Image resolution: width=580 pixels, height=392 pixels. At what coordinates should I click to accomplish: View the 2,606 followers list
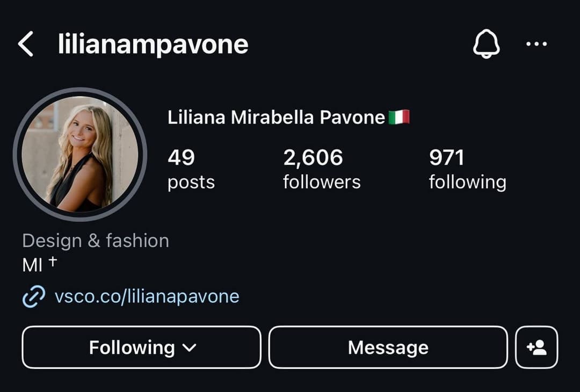tap(322, 169)
